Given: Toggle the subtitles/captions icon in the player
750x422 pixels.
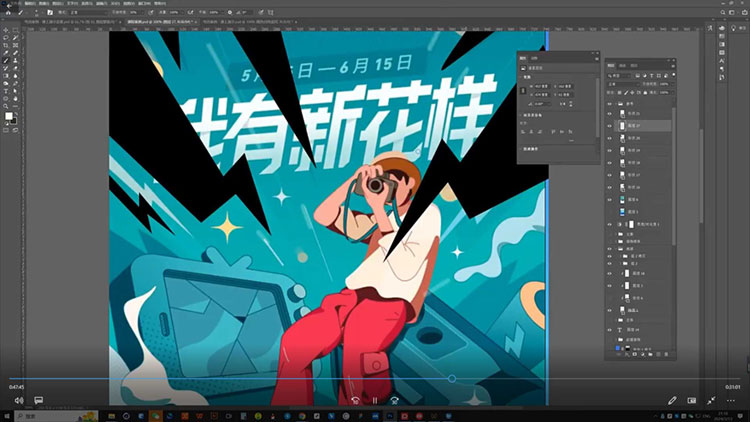Looking at the screenshot, I should click(39, 400).
